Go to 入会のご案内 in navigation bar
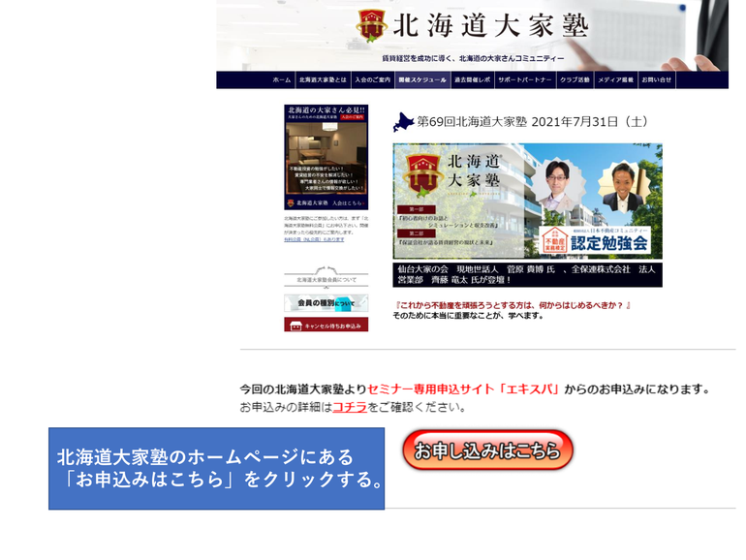 [x=373, y=80]
